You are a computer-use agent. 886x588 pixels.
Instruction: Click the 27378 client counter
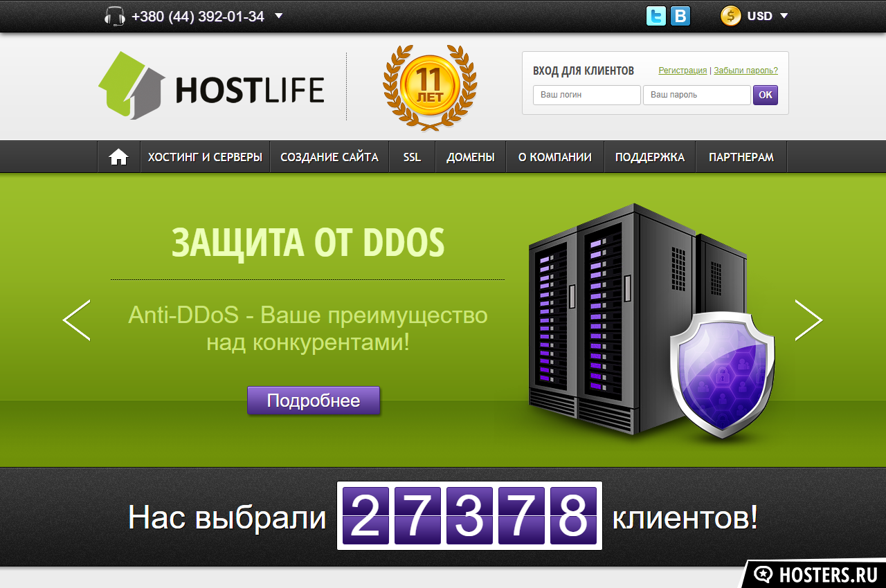coord(469,515)
